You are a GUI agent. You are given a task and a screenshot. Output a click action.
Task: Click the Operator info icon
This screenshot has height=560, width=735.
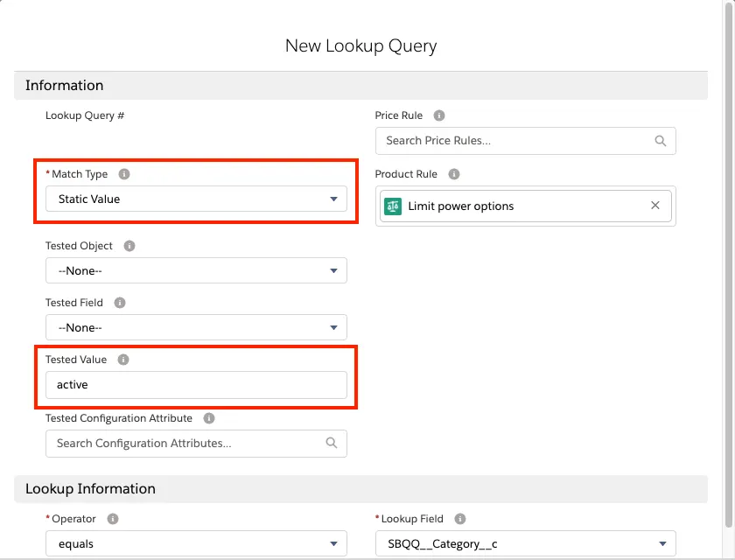click(113, 519)
